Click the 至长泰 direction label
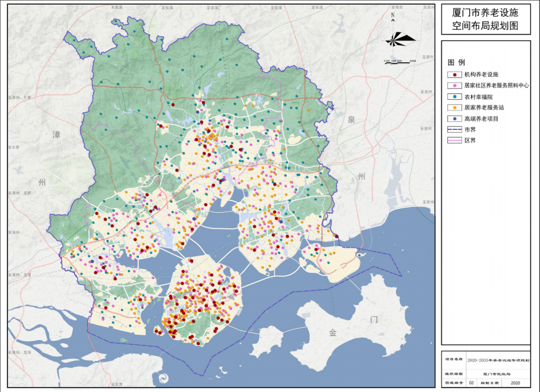Screen dimensions: 540x392 [x=13, y=147]
